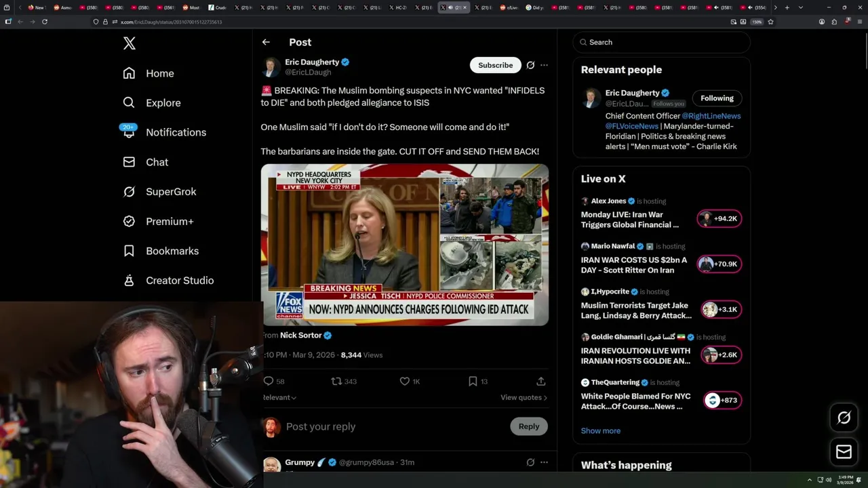Open View quotes link
The image size is (868, 488).
point(524,398)
